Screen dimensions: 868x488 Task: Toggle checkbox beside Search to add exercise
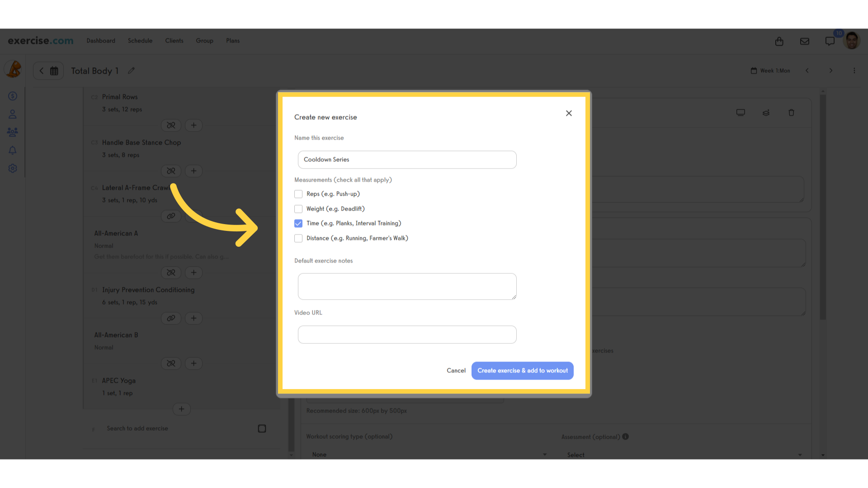pyautogui.click(x=262, y=428)
